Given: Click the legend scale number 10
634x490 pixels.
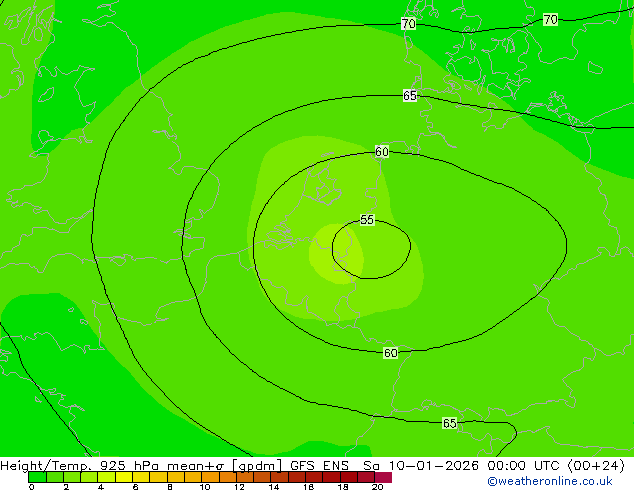Looking at the screenshot, I should click(x=205, y=487).
